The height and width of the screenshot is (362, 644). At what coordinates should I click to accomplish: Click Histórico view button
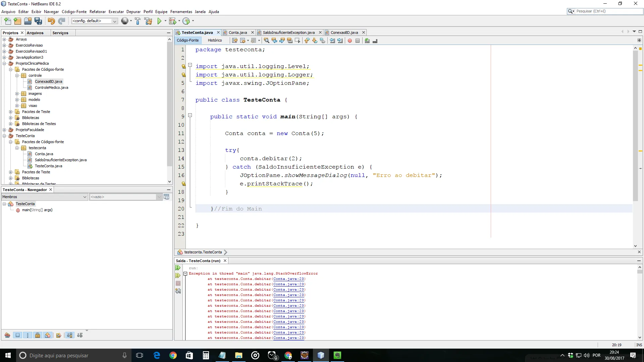point(215,40)
